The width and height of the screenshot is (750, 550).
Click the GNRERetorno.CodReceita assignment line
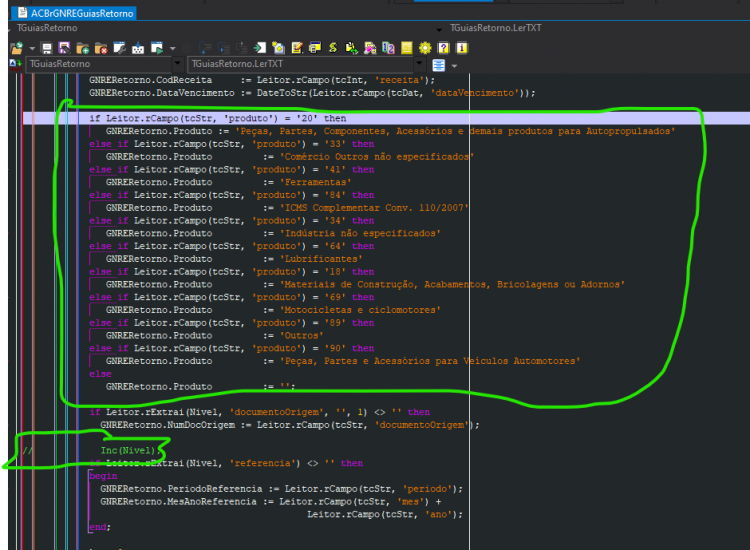point(262,80)
